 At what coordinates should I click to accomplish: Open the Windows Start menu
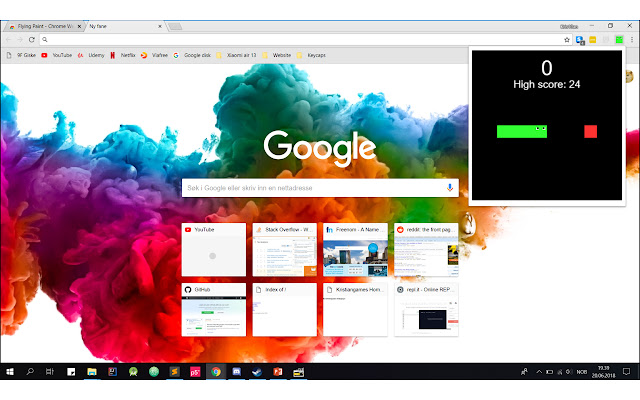tap(10, 371)
